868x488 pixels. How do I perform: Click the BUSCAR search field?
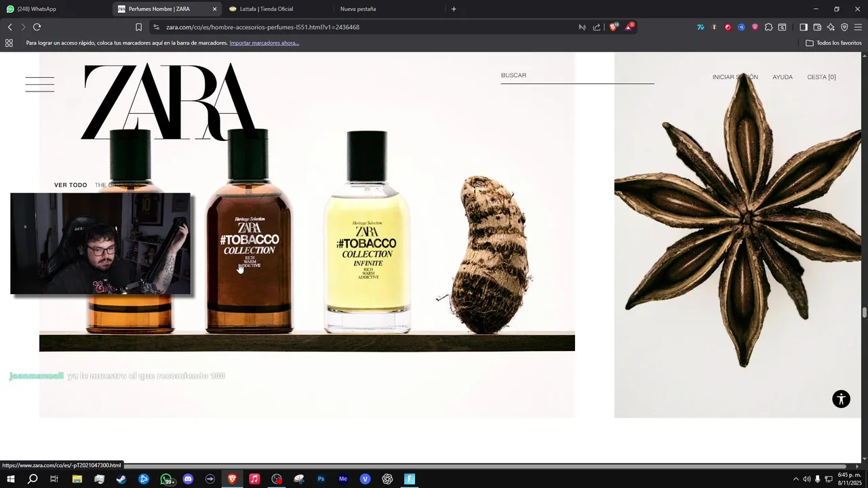pos(577,75)
